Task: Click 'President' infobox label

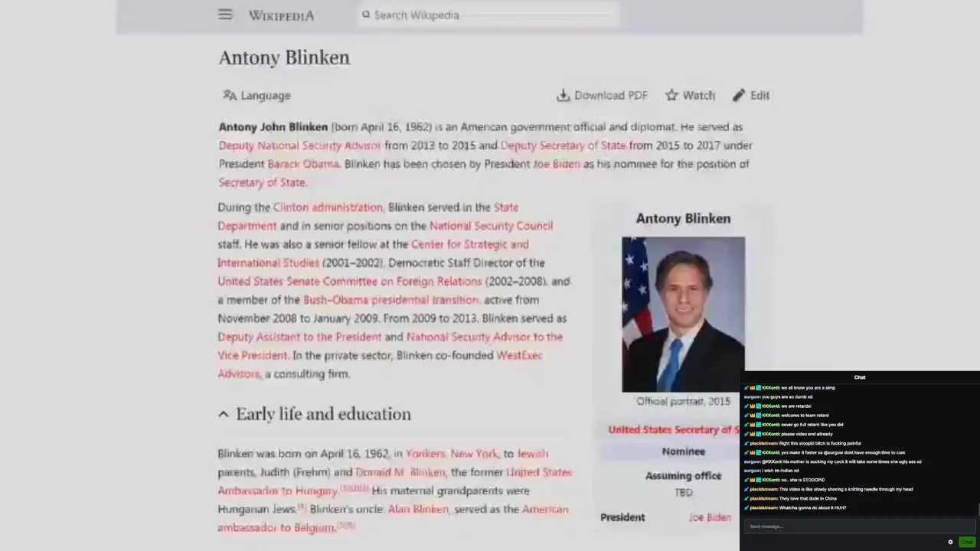Action: pos(622,517)
